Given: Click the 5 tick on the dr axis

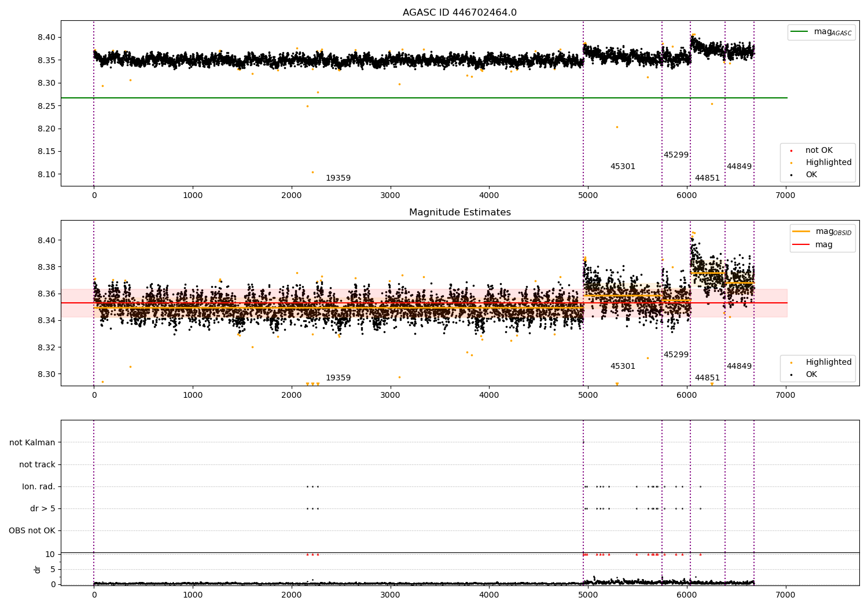Looking at the screenshot, I should coord(53,569).
